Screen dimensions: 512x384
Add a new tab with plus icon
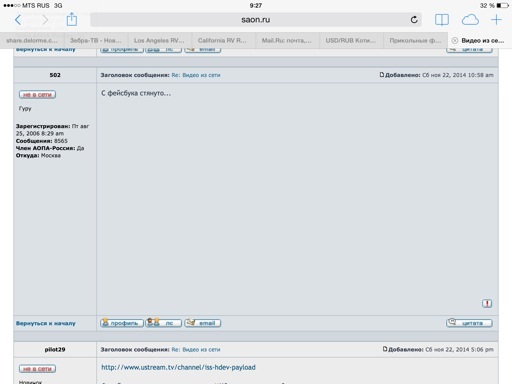(x=496, y=20)
